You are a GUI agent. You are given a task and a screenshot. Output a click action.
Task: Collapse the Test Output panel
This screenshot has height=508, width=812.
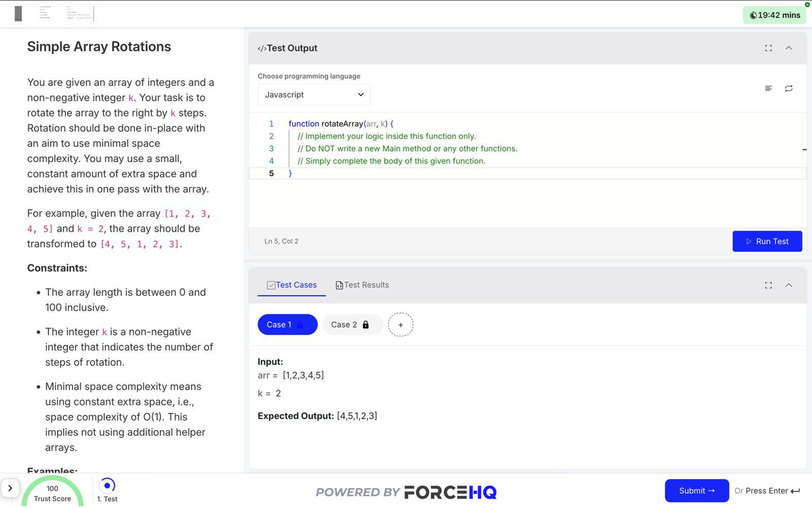[789, 48]
